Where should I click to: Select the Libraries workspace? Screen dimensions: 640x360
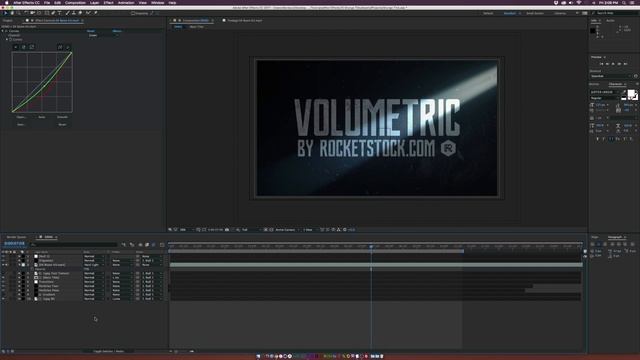point(560,13)
